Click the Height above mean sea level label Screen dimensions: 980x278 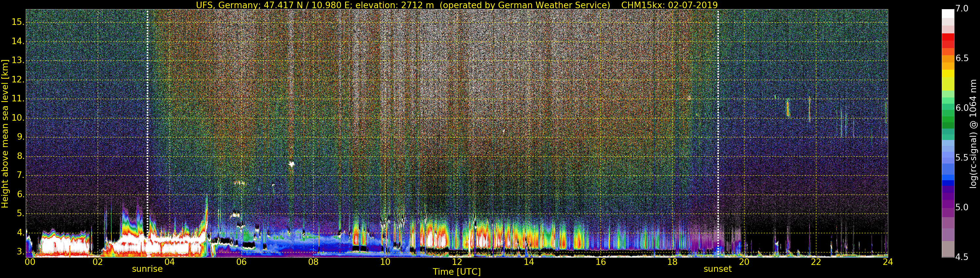[x=5, y=133]
